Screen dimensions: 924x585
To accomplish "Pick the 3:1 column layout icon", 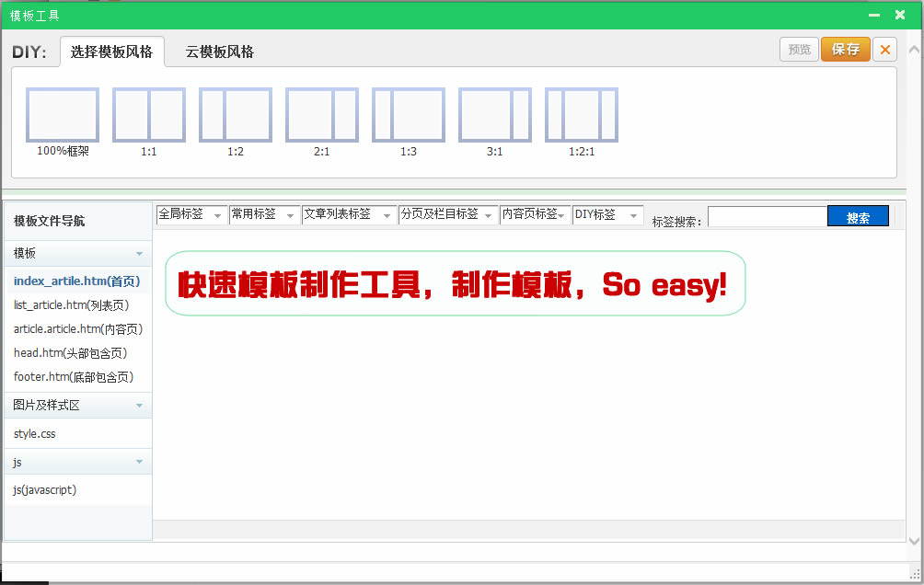I will click(495, 115).
